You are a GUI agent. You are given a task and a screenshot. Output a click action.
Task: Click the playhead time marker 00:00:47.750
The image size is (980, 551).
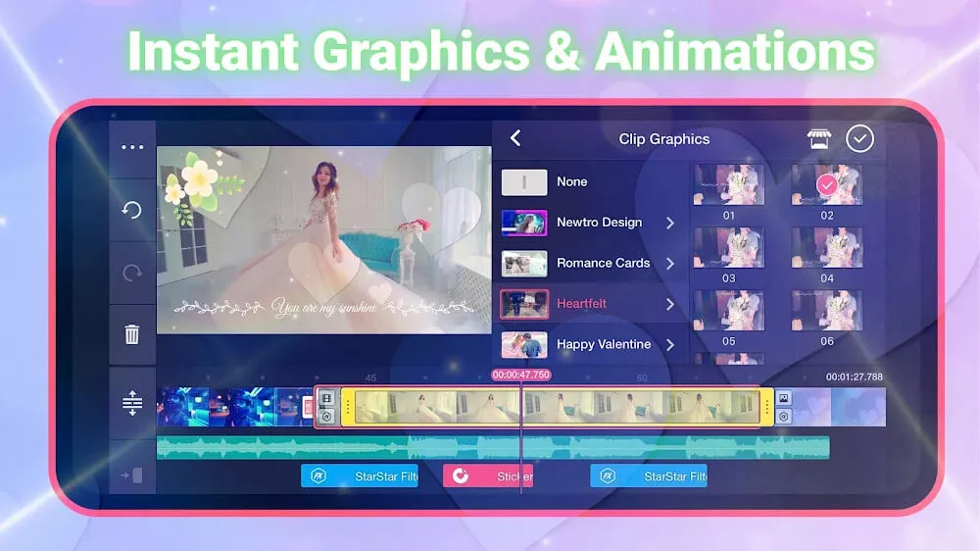tap(520, 376)
